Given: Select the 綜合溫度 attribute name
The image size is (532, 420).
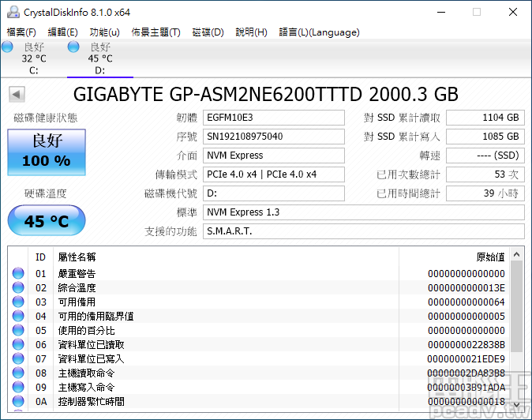Looking at the screenshot, I should (77, 287).
